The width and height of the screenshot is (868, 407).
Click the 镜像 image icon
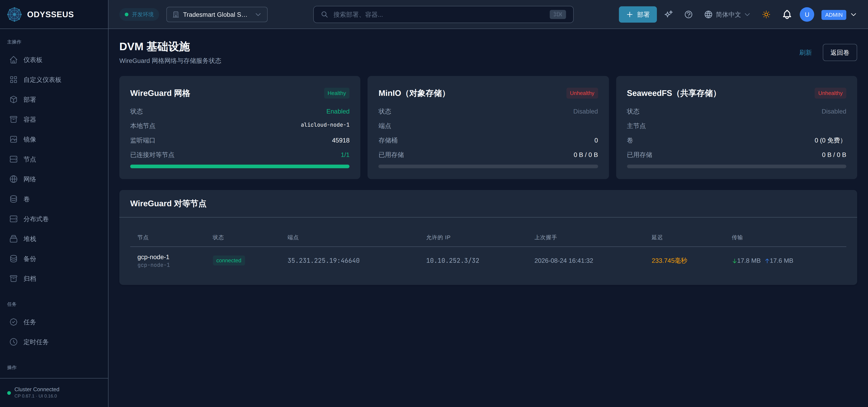coord(14,139)
